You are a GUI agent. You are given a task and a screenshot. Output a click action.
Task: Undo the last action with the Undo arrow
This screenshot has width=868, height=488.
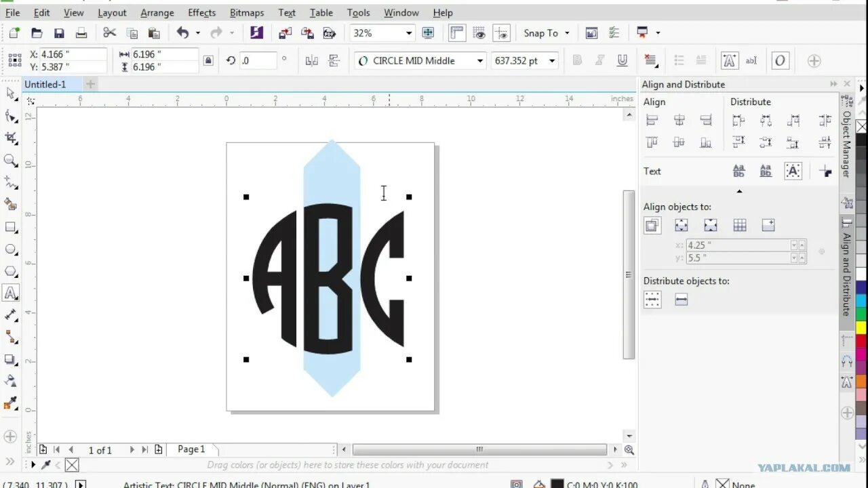[x=182, y=33]
